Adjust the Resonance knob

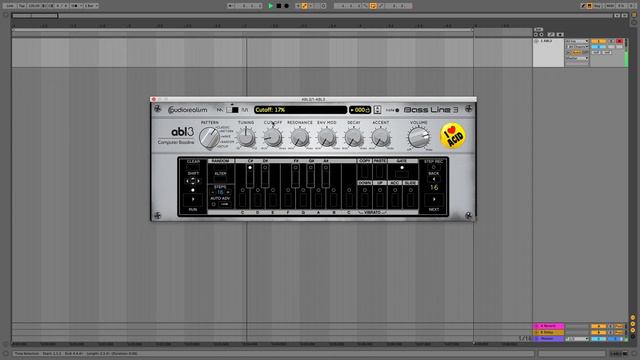click(x=300, y=138)
